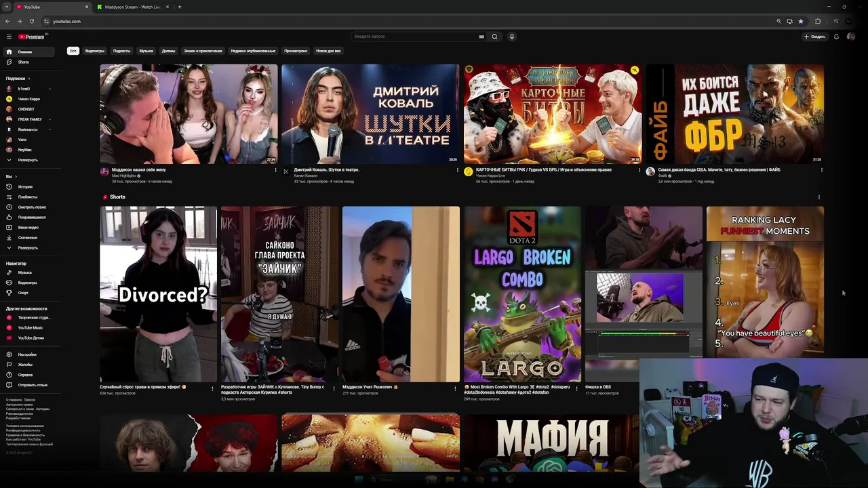Open options menu for Дмитрий Коваль video
868x488 pixels.
tap(457, 170)
